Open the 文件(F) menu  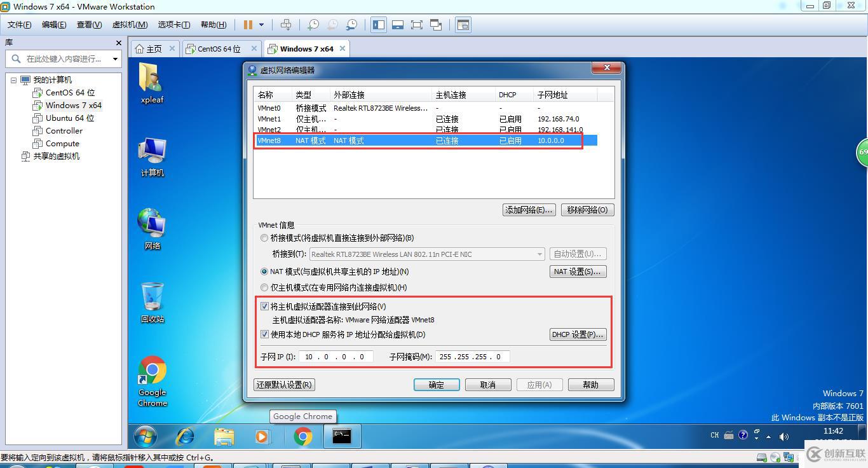pos(19,25)
